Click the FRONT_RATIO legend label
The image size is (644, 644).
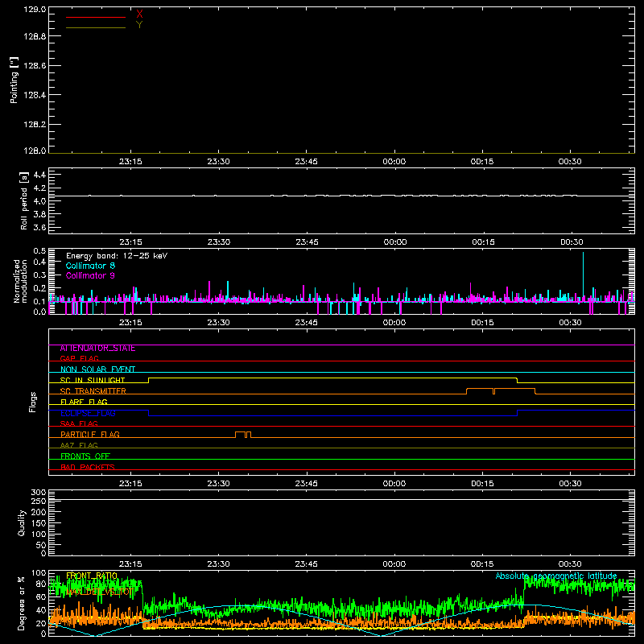point(92,576)
